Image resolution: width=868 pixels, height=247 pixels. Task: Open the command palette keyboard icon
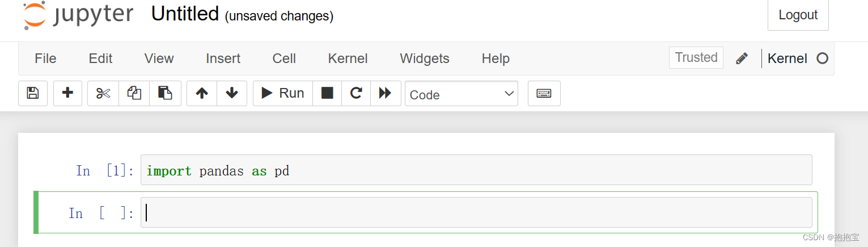point(544,93)
